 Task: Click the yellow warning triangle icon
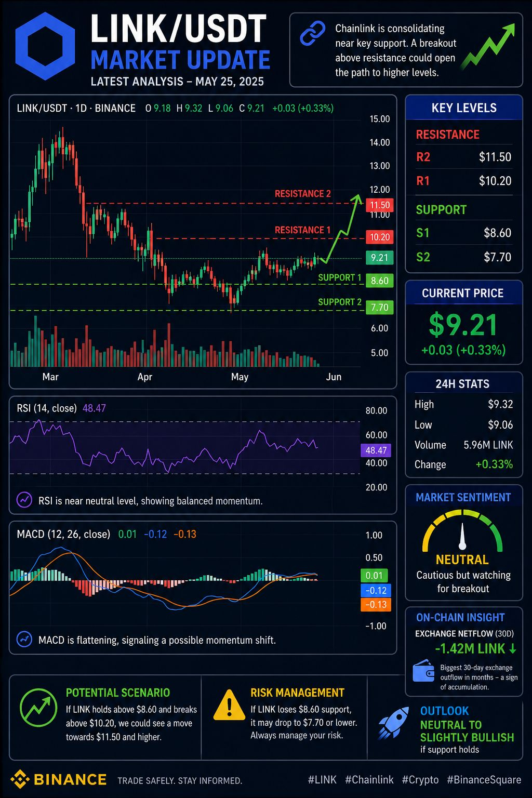click(229, 706)
